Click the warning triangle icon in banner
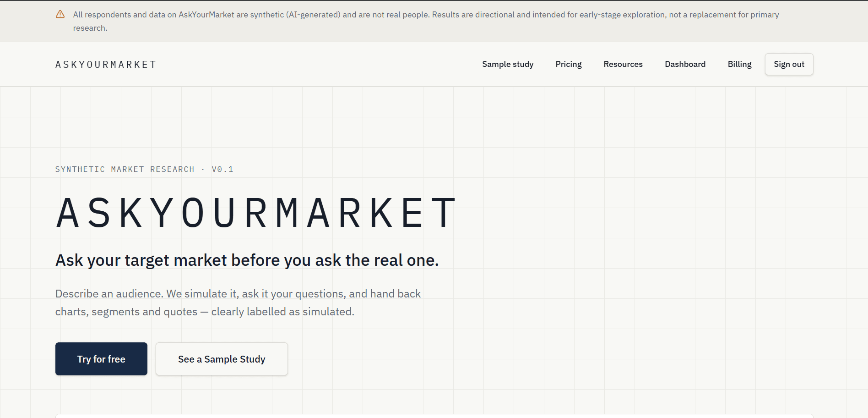 [60, 14]
